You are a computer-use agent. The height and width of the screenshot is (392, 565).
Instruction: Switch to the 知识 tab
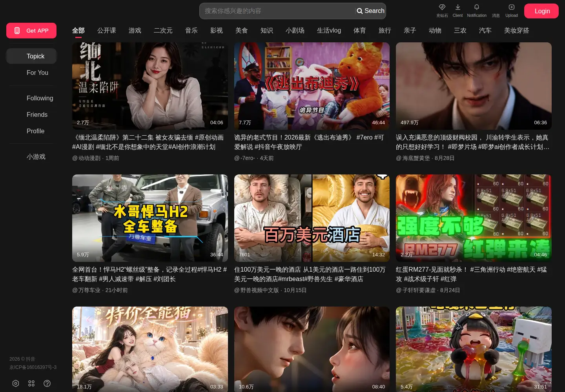tap(267, 31)
